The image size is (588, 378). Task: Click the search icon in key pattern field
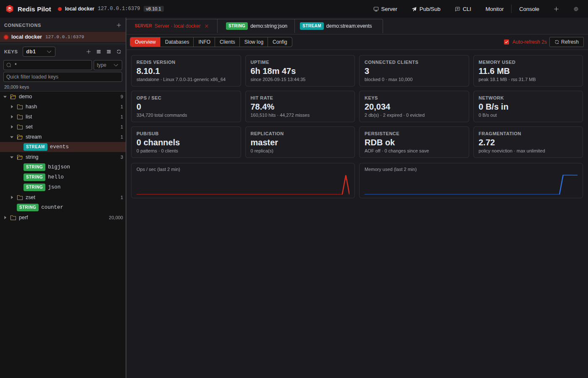pos(9,65)
